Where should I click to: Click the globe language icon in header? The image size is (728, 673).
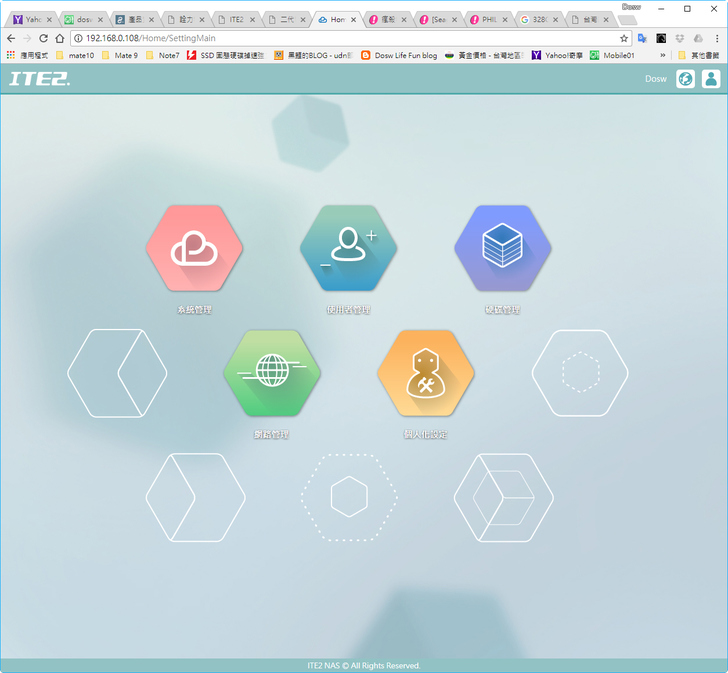coord(685,79)
